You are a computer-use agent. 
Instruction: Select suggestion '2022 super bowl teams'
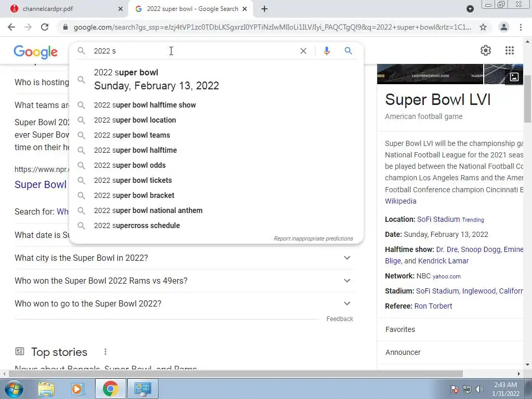pos(217,135)
